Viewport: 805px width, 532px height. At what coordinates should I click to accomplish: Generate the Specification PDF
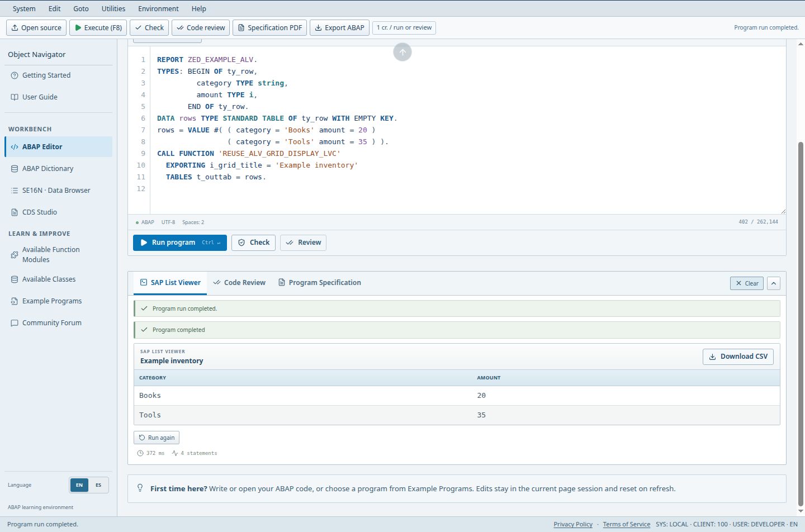point(269,27)
